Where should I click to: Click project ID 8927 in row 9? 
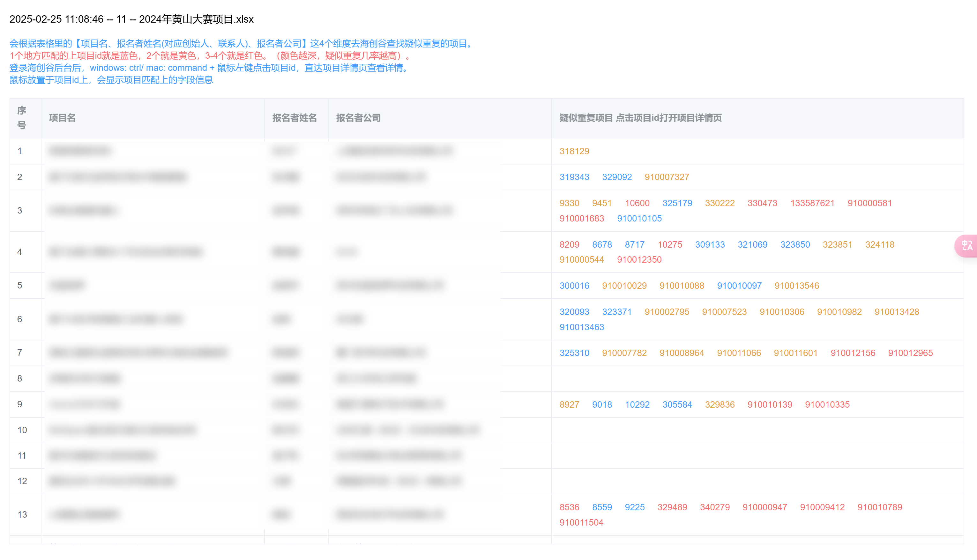pyautogui.click(x=569, y=404)
